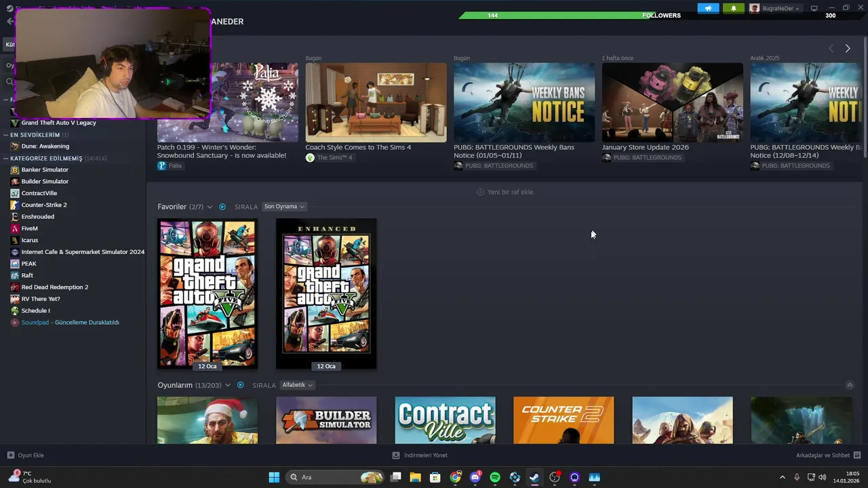
Task: Select PEAK in library list
Action: 28,264
